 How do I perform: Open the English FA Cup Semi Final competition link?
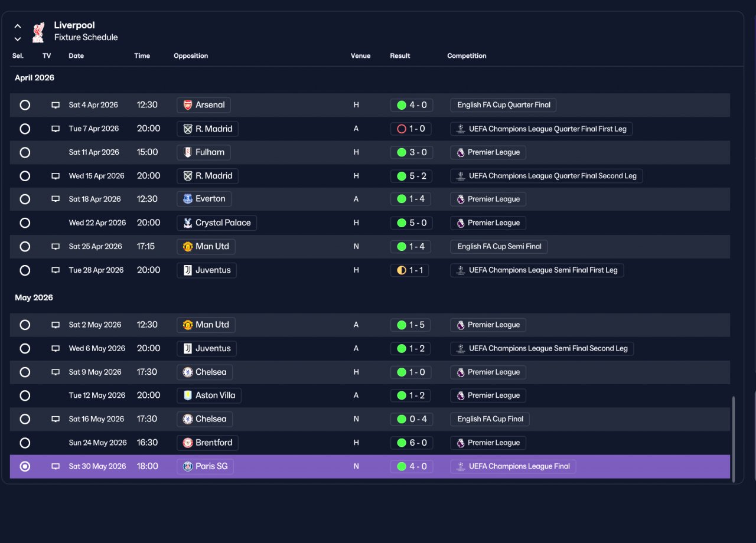click(x=499, y=247)
